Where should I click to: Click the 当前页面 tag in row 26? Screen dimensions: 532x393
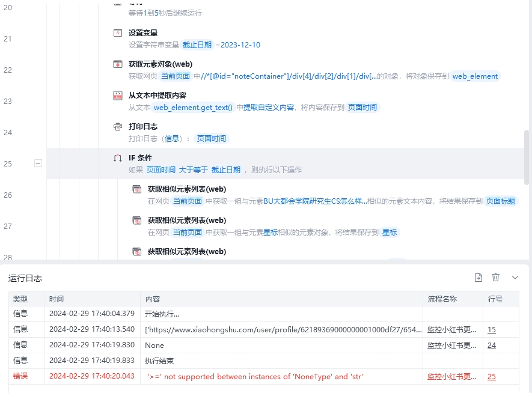click(x=188, y=201)
